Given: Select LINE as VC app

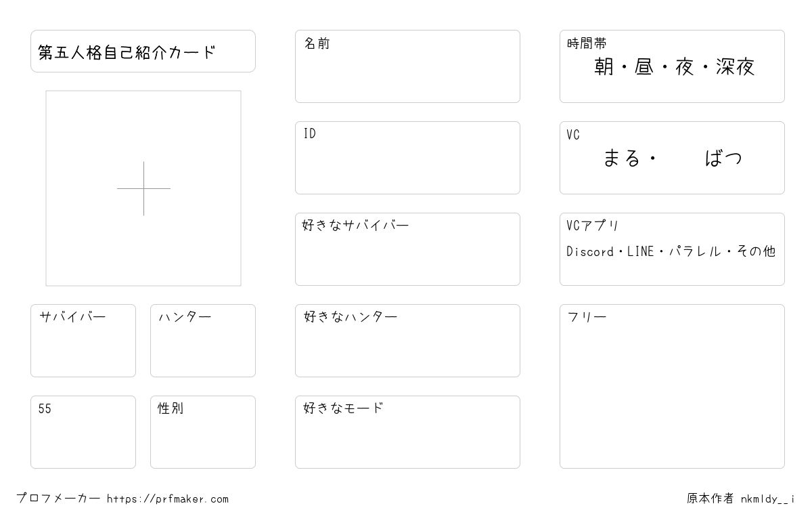Looking at the screenshot, I should pyautogui.click(x=640, y=251).
